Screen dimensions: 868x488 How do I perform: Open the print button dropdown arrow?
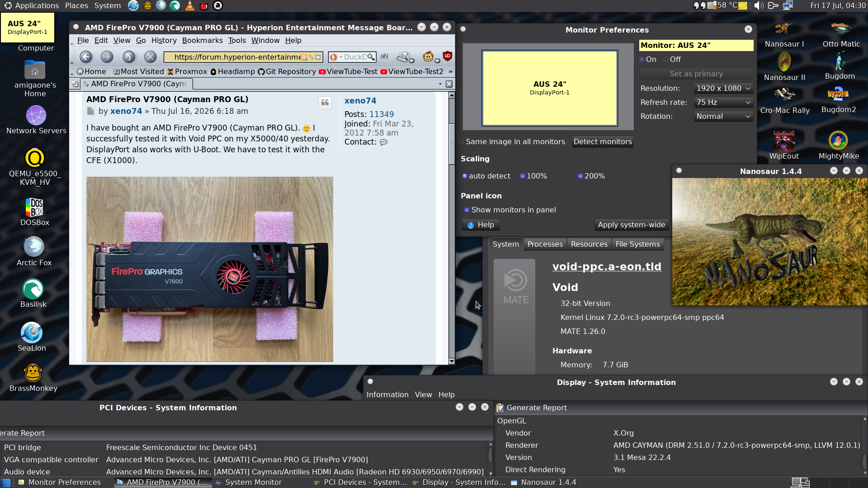[x=411, y=61]
